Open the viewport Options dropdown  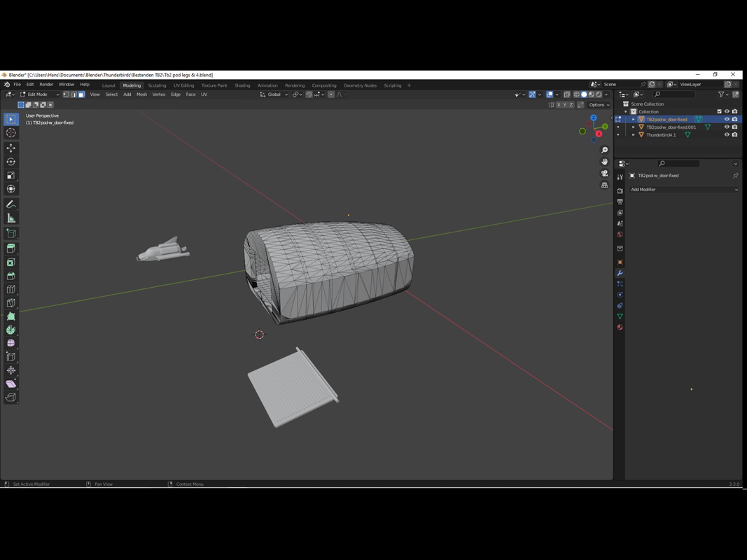(x=599, y=105)
